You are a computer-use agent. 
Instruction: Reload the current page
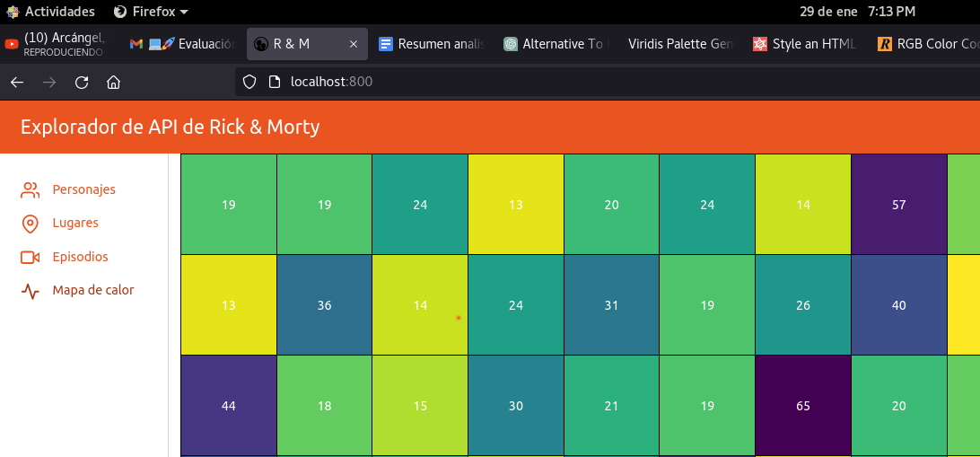click(x=82, y=83)
